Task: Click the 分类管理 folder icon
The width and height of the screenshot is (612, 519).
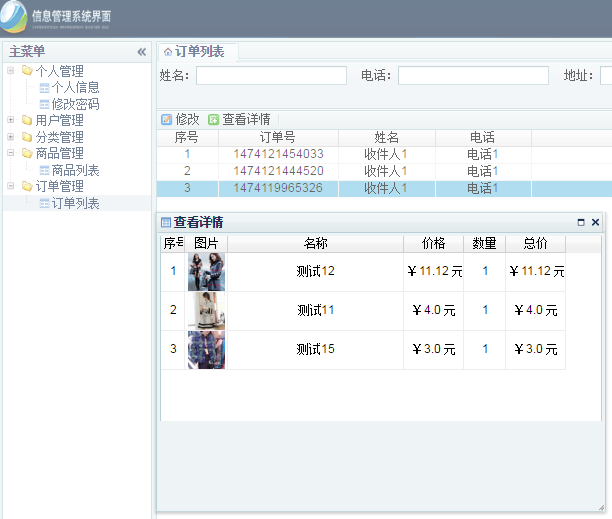Action: coord(27,137)
